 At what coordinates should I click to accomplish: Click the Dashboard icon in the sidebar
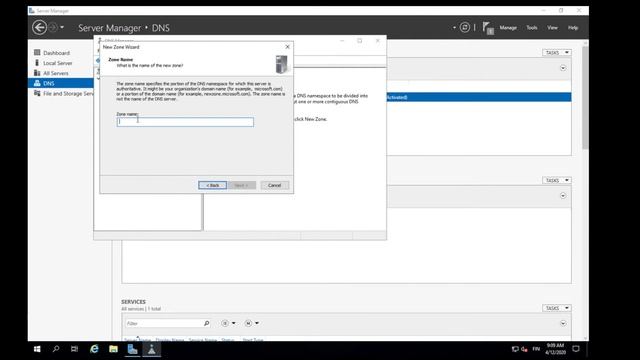coord(37,52)
